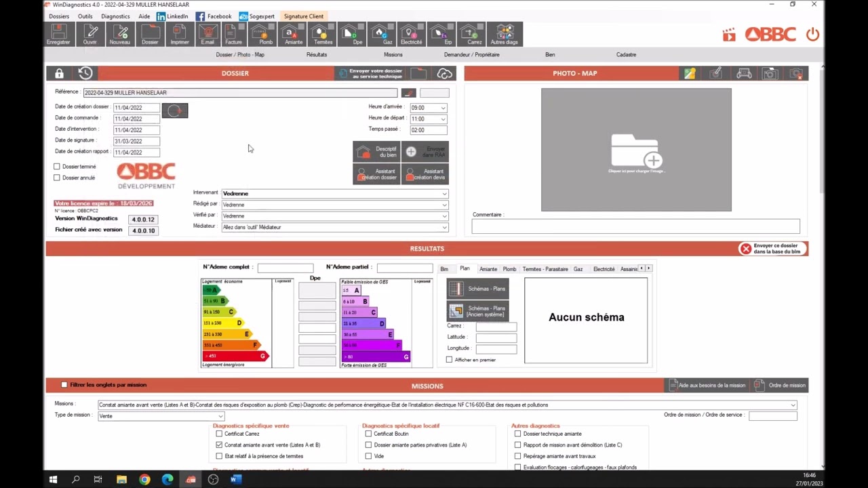The height and width of the screenshot is (488, 868).
Task: Check Dossier technique amiante box
Action: (x=517, y=434)
